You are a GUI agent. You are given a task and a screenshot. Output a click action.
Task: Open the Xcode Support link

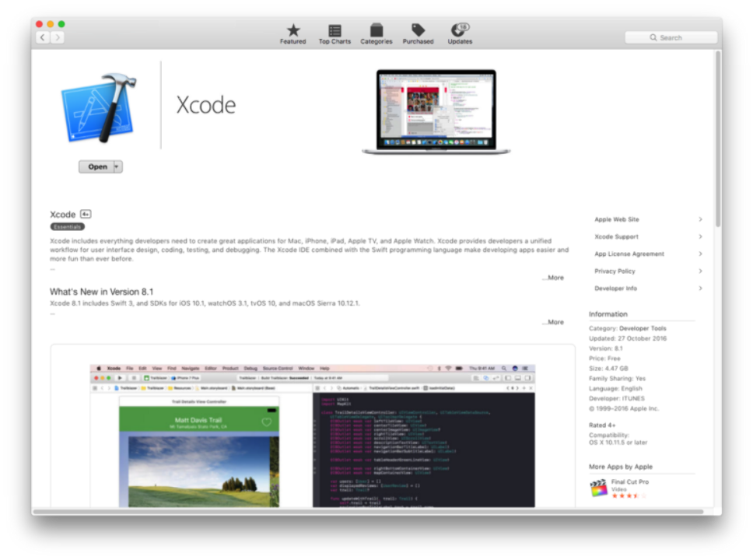tap(617, 236)
